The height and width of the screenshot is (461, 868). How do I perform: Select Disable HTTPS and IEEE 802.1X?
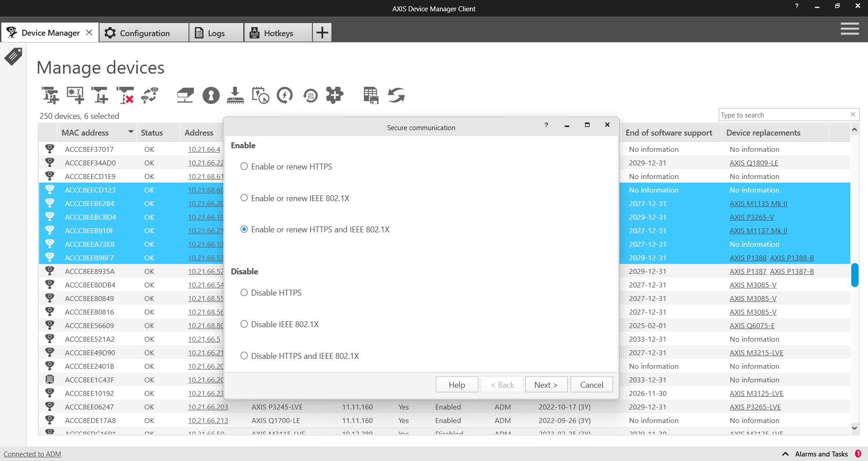299,356
